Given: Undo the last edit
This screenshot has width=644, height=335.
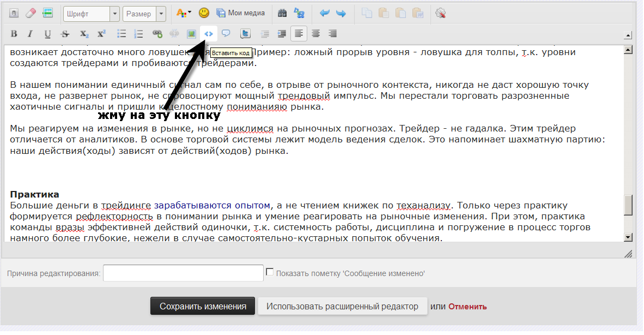Looking at the screenshot, I should [x=325, y=13].
